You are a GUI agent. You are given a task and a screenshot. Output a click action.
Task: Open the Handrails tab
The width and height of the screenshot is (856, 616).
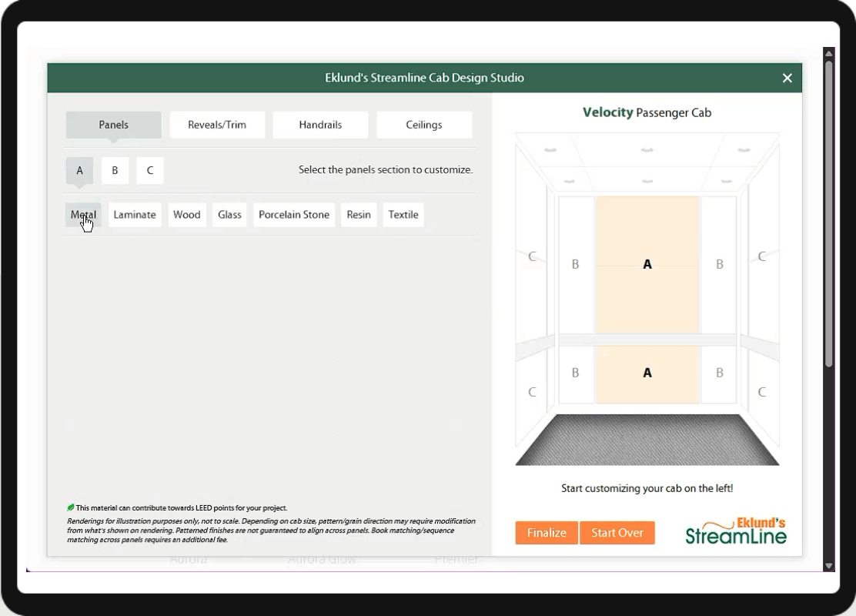click(320, 125)
